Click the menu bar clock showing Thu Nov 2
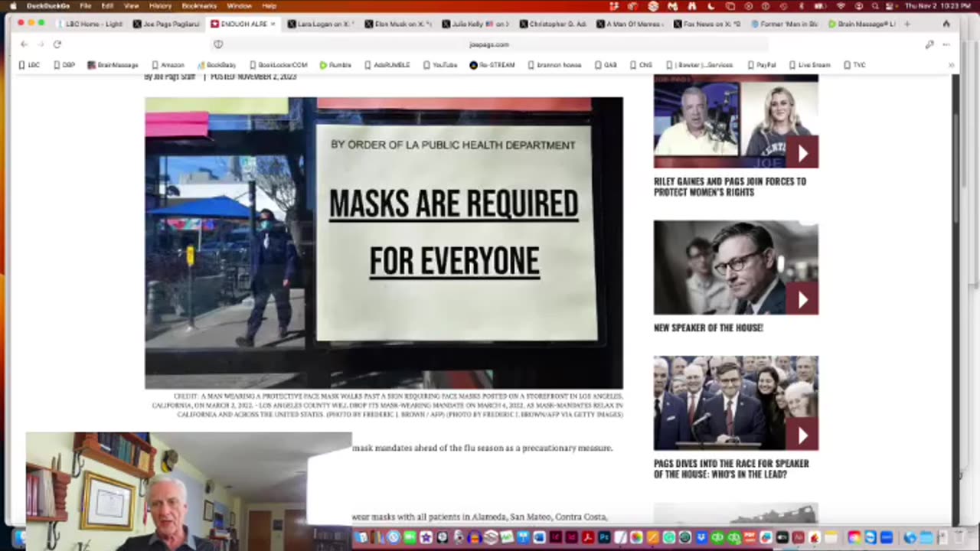This screenshot has height=551, width=980. [939, 5]
